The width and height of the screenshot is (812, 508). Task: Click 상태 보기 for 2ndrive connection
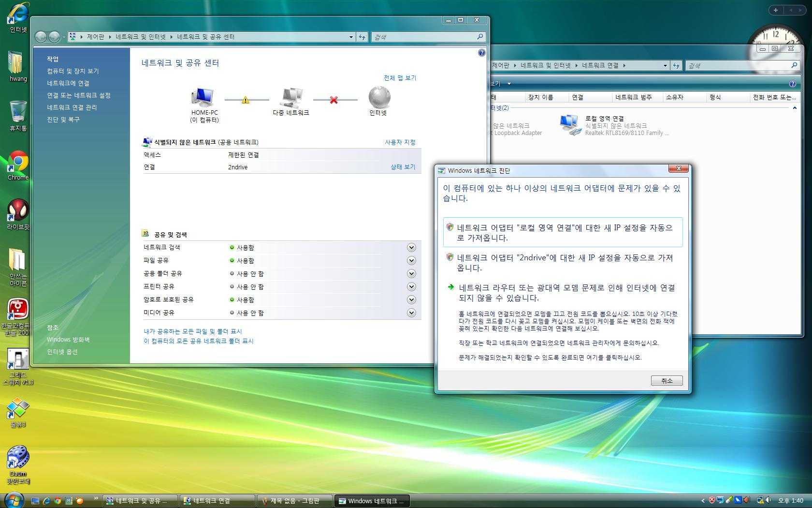point(403,167)
